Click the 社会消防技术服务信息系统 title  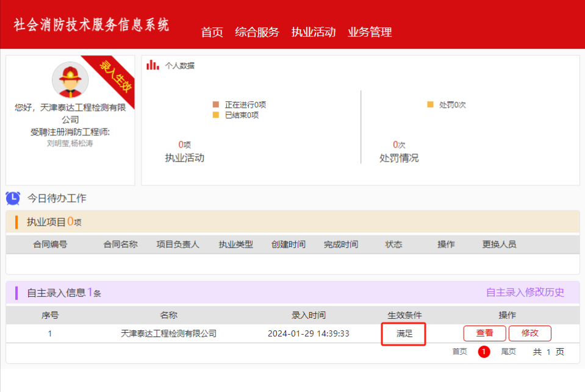pyautogui.click(x=92, y=25)
